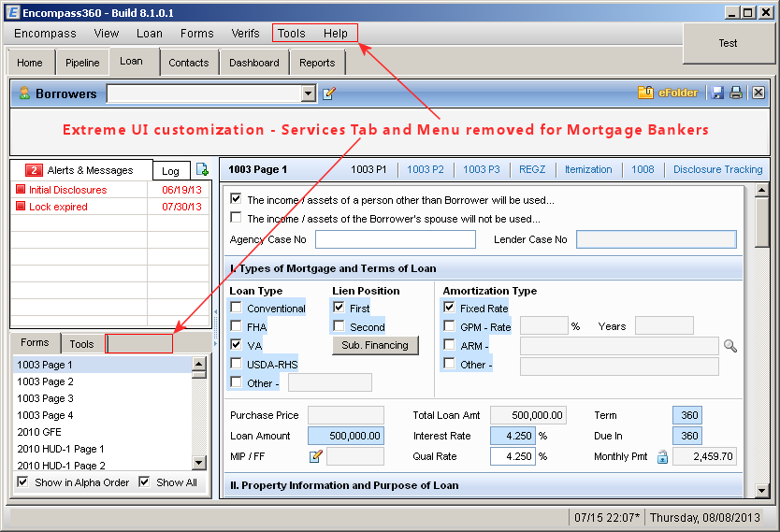Print the loan with printer icon
The image size is (780, 532).
pos(736,93)
